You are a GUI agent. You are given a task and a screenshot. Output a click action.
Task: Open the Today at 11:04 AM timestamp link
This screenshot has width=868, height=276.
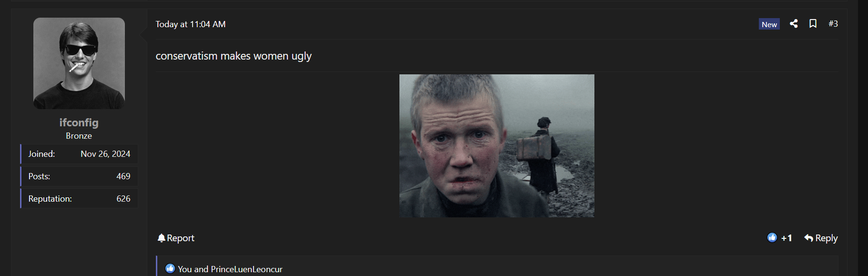191,24
